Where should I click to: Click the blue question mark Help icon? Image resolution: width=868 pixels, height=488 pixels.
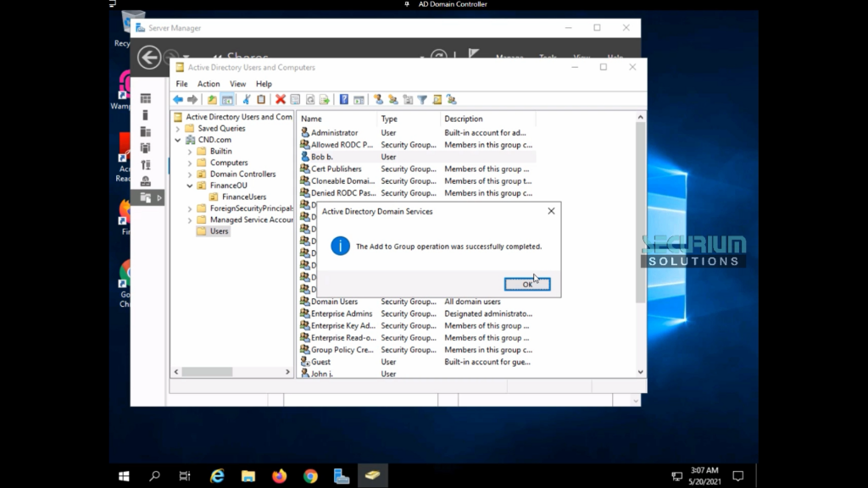[344, 100]
